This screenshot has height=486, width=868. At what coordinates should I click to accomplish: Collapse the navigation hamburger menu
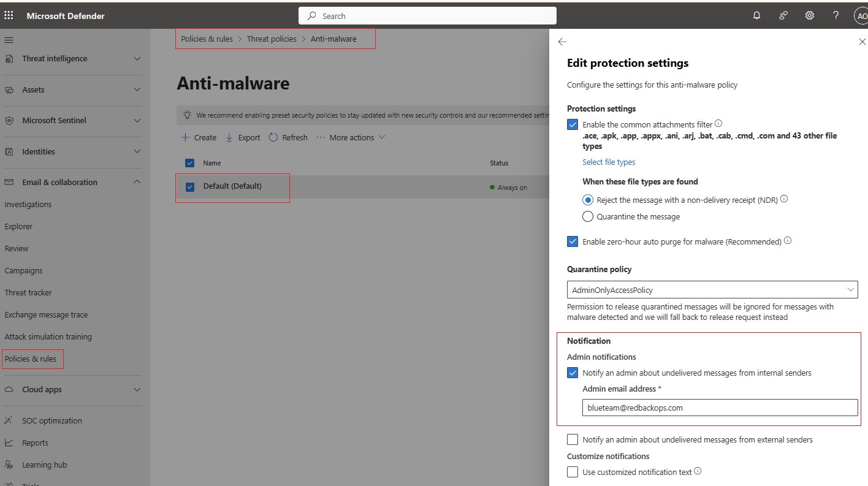9,40
